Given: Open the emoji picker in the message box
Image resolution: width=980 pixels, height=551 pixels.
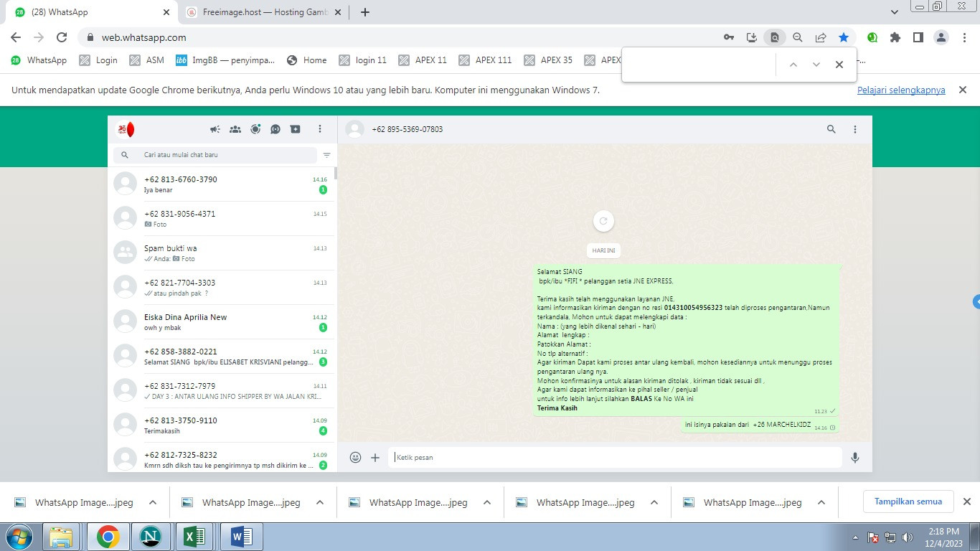Looking at the screenshot, I should click(355, 457).
